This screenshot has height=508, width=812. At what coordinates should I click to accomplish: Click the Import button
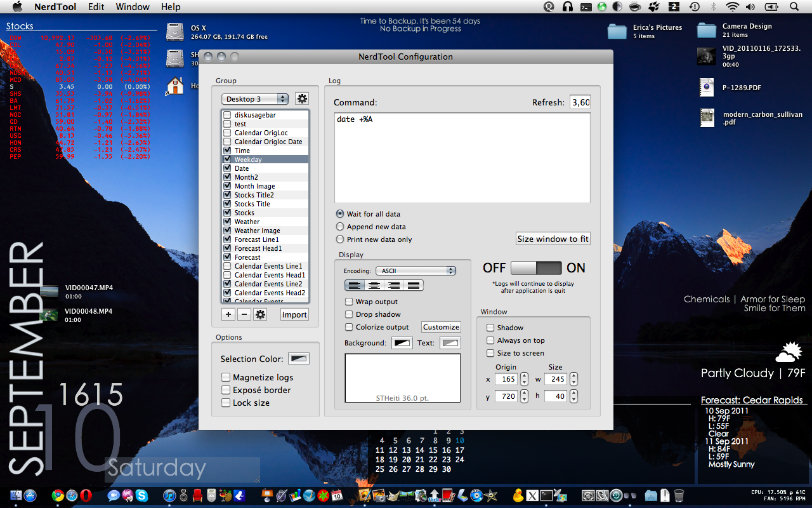(x=294, y=314)
